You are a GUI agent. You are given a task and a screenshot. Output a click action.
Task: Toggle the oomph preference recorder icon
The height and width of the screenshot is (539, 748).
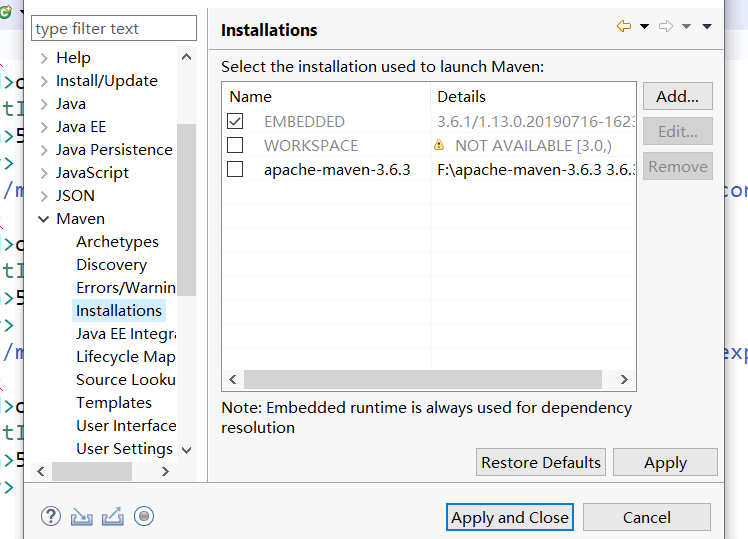(x=144, y=517)
